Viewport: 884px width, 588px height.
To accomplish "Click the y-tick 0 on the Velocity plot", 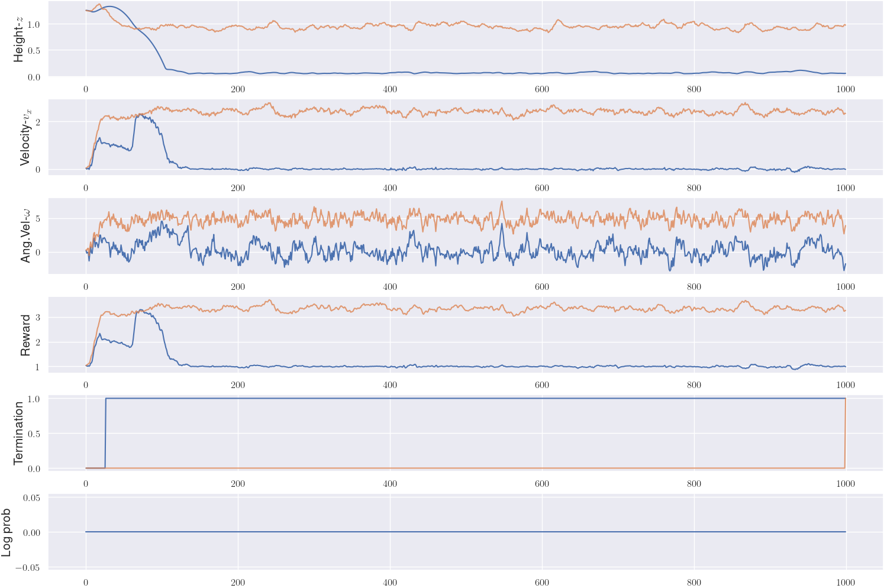I will [37, 170].
